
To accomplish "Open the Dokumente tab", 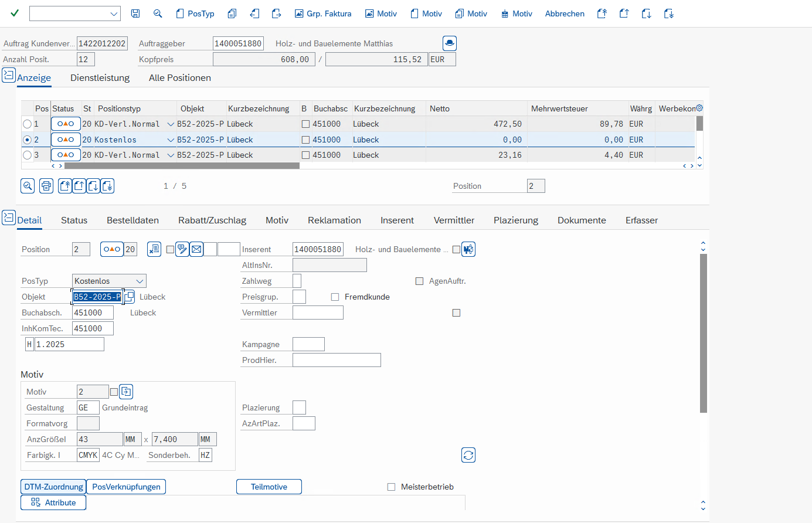I will coord(582,220).
